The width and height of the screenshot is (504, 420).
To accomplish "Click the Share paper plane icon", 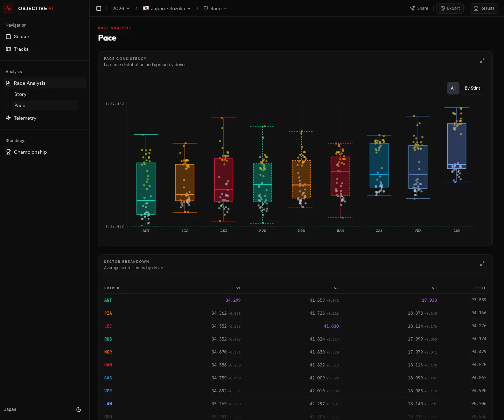I will tap(412, 8).
